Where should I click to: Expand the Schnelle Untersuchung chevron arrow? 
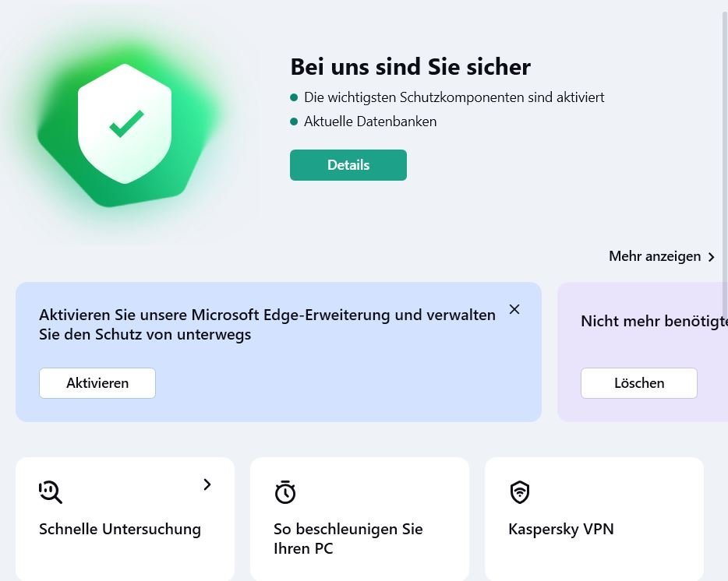coord(207,484)
